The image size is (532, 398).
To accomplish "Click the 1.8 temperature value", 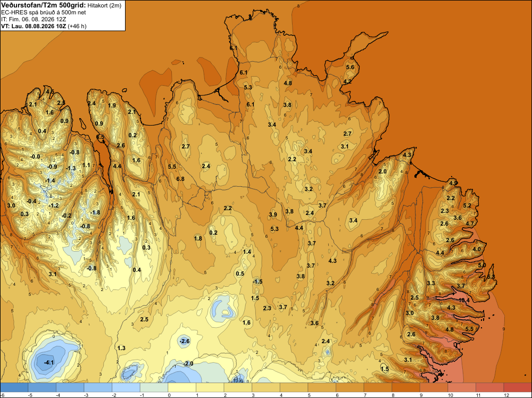I will coord(198,238).
